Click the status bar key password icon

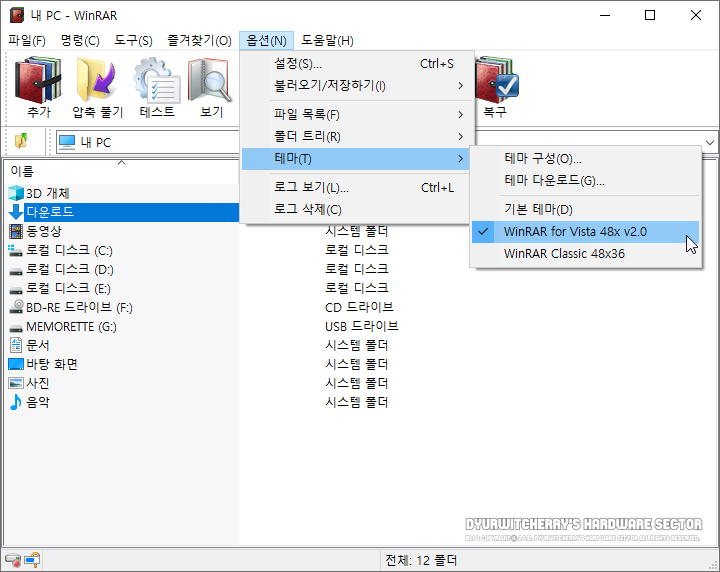[x=33, y=560]
